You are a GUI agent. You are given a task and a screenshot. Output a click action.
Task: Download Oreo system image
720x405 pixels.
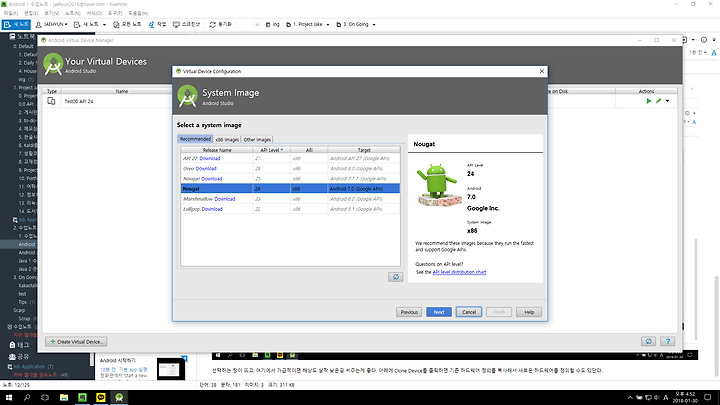[206, 169]
